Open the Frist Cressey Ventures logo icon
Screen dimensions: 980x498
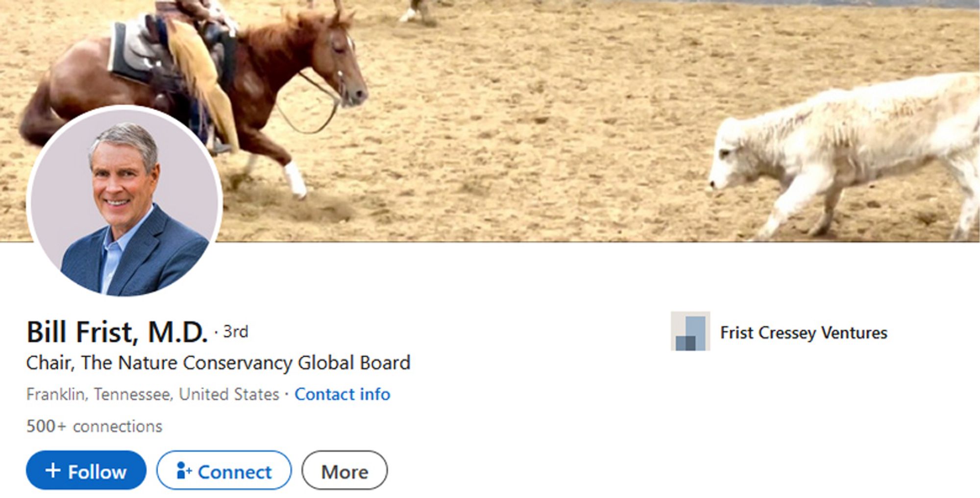(690, 331)
